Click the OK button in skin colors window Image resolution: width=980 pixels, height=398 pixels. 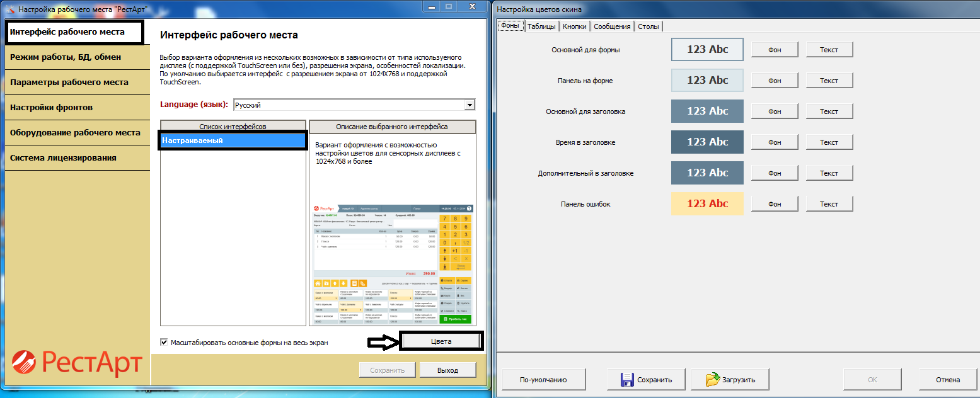coord(872,380)
